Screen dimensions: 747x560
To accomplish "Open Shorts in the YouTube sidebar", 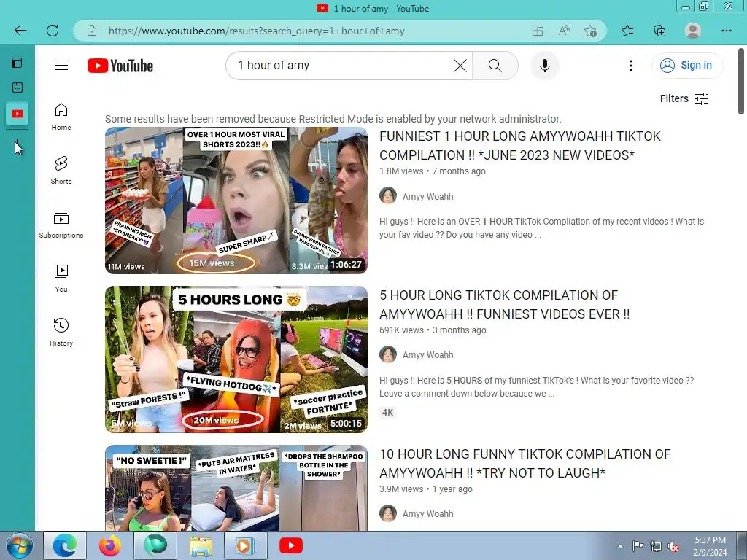I will pos(61,171).
